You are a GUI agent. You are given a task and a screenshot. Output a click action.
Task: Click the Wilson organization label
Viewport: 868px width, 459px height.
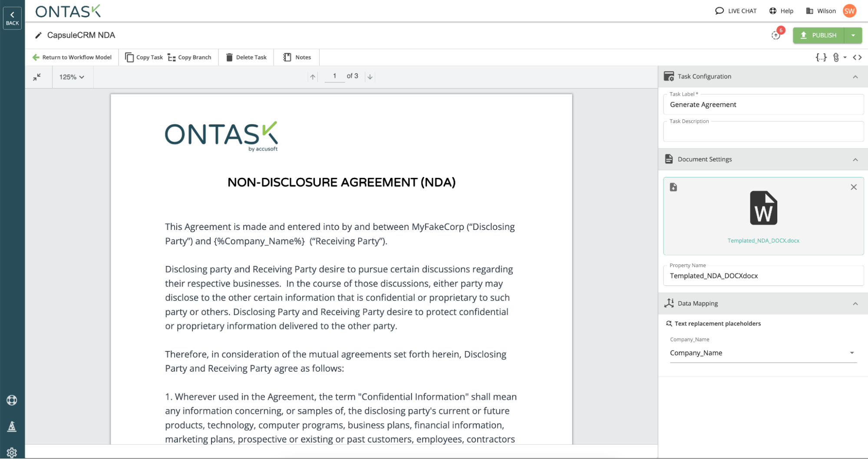pos(821,11)
